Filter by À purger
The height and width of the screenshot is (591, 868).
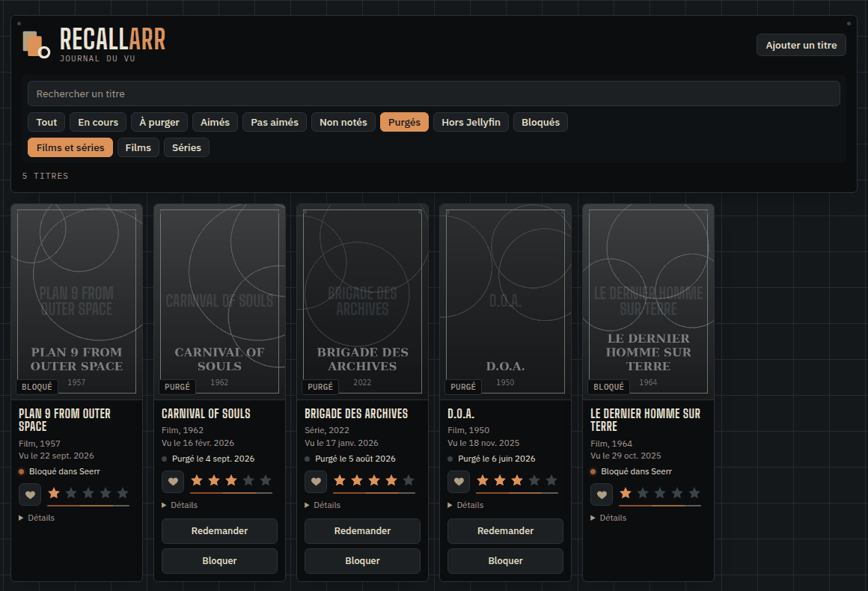tap(159, 122)
